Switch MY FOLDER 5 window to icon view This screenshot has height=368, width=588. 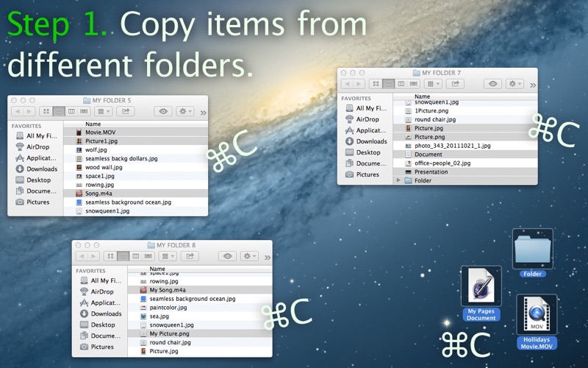pos(46,111)
